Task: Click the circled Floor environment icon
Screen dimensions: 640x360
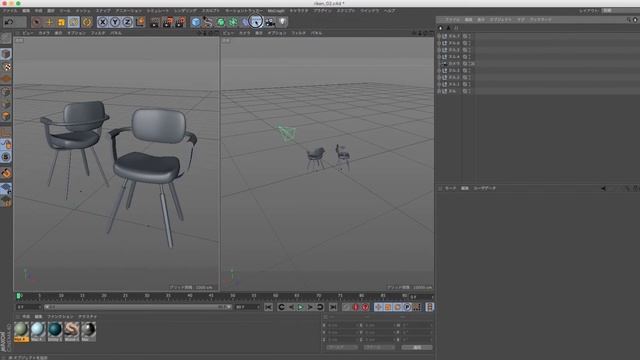Action: click(256, 22)
